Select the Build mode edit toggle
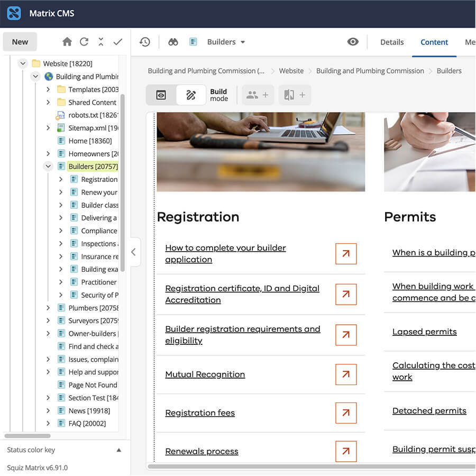The image size is (476, 476). coord(191,95)
